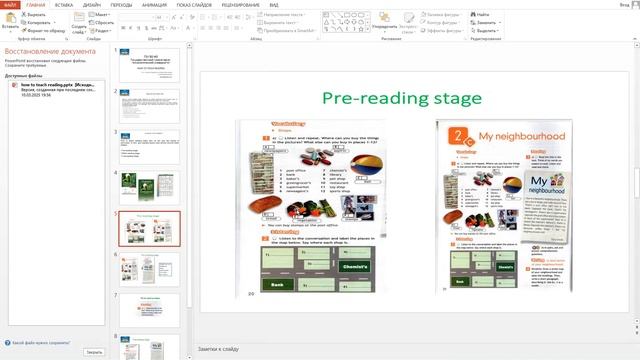Click the align text left icon

point(203,28)
